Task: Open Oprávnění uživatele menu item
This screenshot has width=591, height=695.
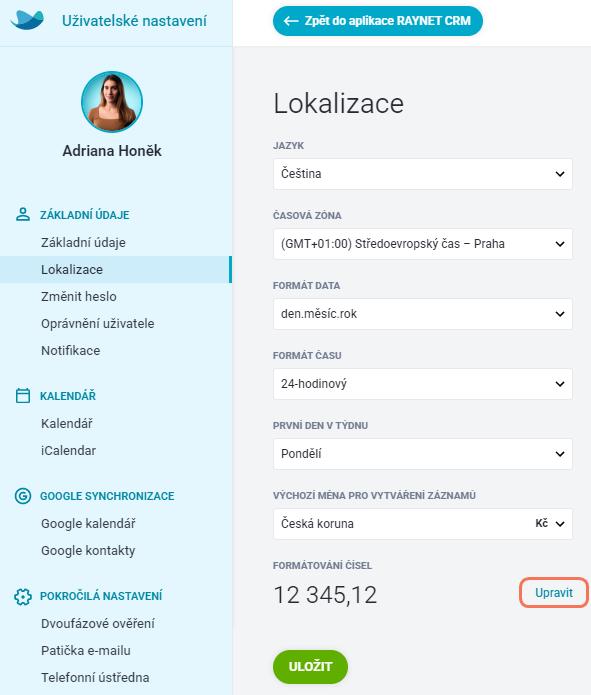Action: pos(98,324)
